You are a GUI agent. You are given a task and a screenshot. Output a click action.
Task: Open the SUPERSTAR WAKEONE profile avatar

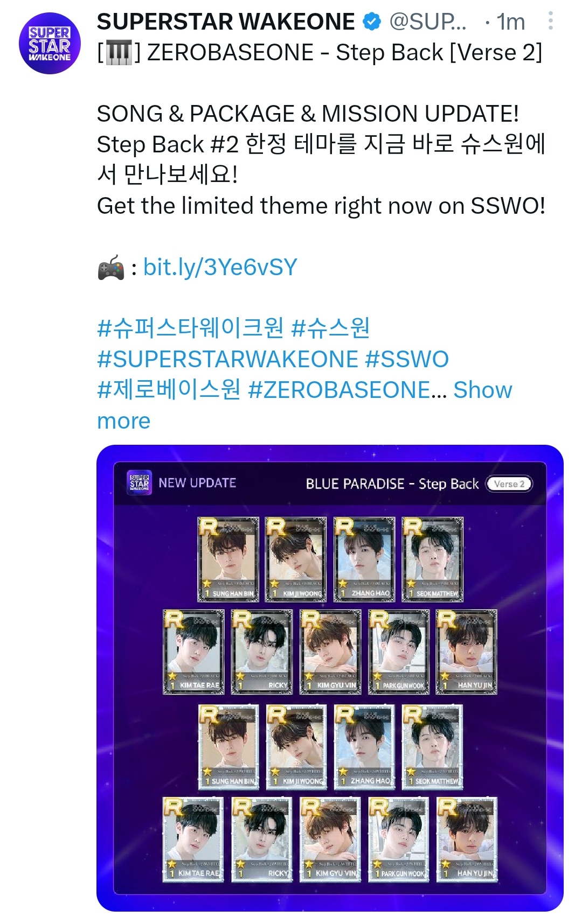50,43
